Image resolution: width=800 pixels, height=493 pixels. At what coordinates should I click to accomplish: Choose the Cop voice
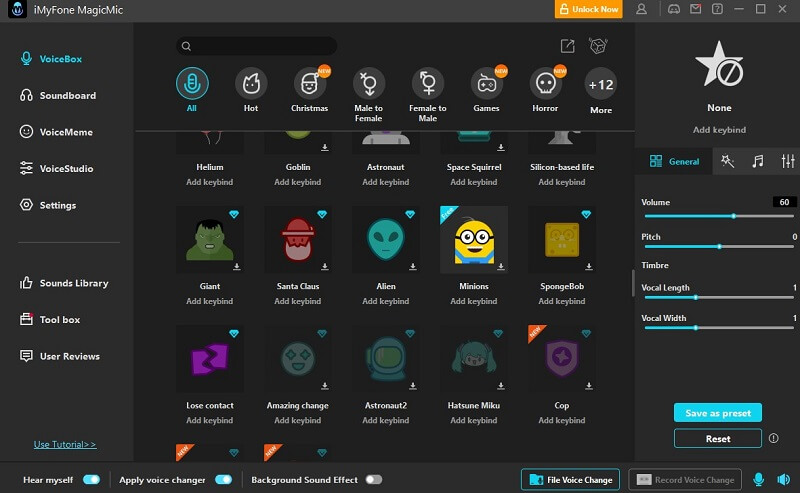(562, 359)
